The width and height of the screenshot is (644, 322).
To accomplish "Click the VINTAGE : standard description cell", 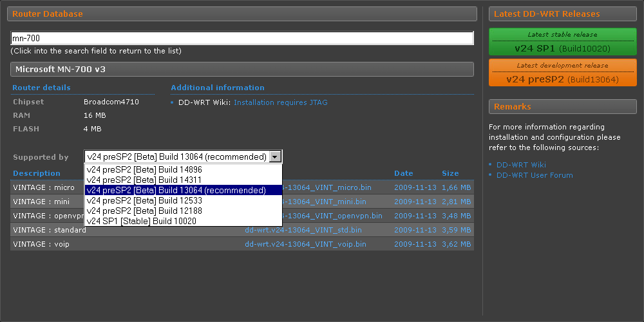I will 50,230.
